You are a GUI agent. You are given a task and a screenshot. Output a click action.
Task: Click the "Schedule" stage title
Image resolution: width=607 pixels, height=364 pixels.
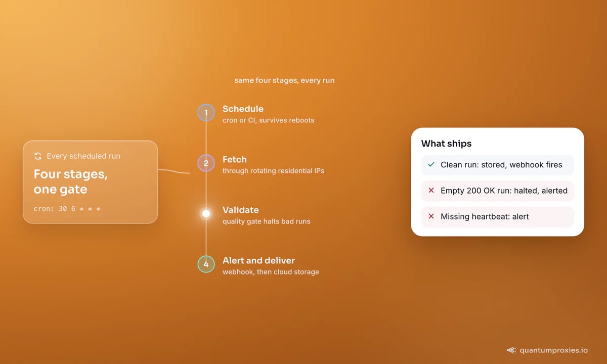click(243, 109)
